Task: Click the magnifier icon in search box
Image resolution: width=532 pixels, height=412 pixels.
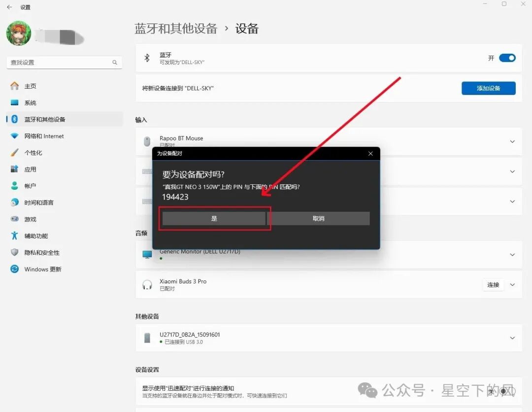Action: 115,63
